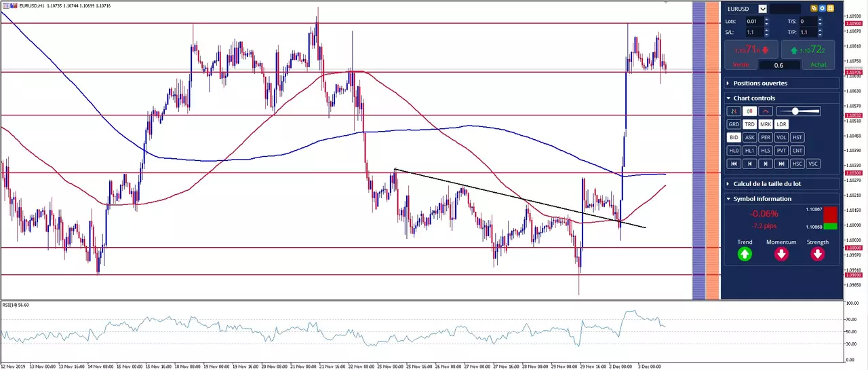This screenshot has width=868, height=370.
Task: Toggle the VOL volumes display
Action: coord(781,137)
